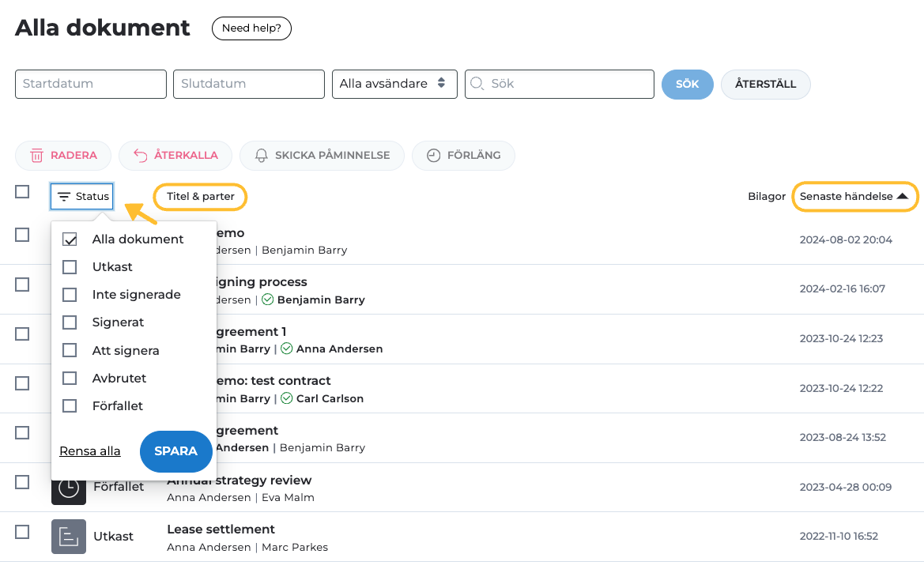Sort by Titel & parter column

pos(201,197)
